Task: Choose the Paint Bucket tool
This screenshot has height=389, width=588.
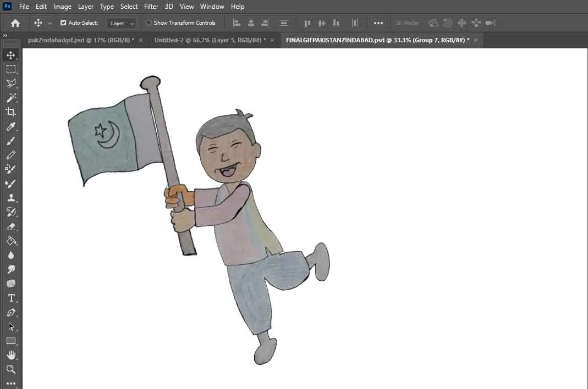Action: coord(10,241)
